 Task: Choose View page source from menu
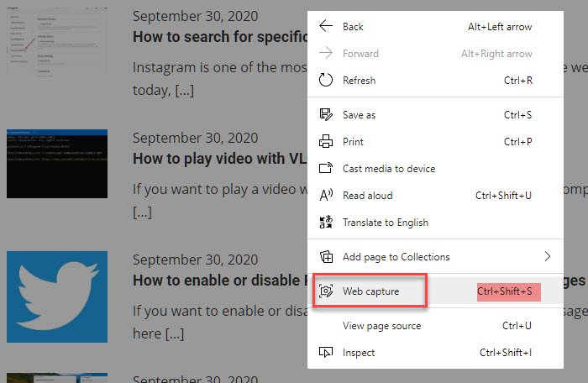coord(381,326)
